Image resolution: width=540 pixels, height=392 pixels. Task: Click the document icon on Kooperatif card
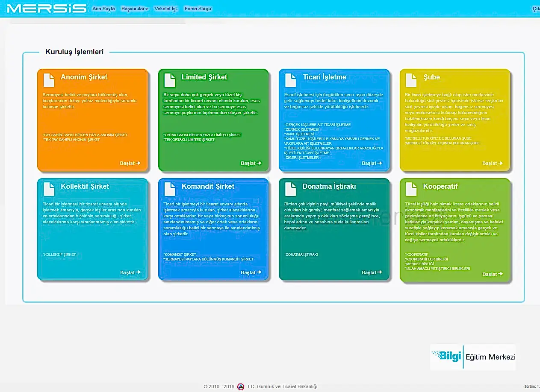(x=411, y=189)
